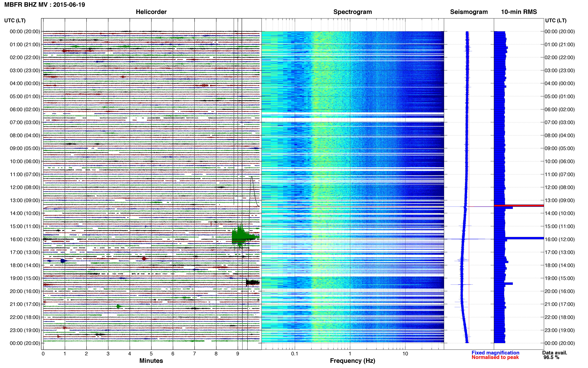Screen dimensions: 588x368
Task: Select the '1' tick on the Minutes axis
Action: coord(65,354)
